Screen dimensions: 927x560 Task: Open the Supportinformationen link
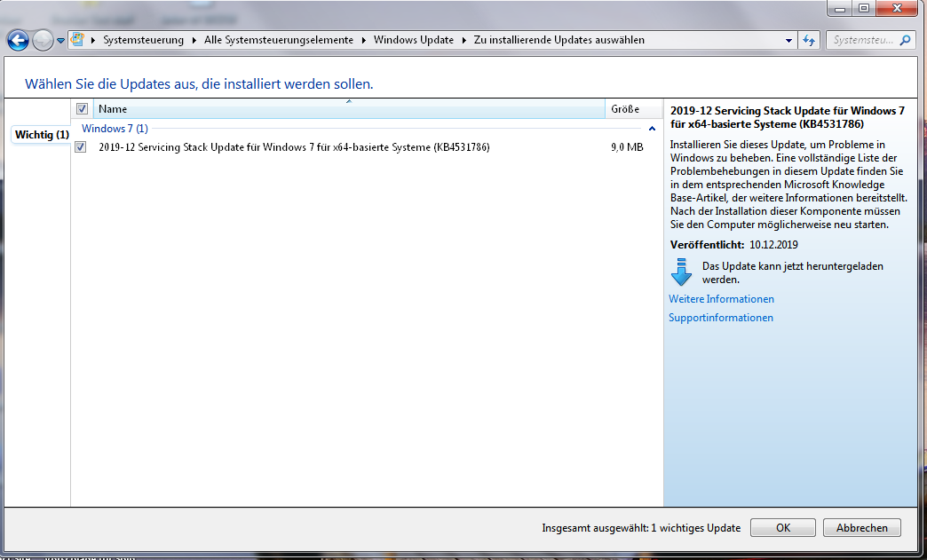coord(721,318)
